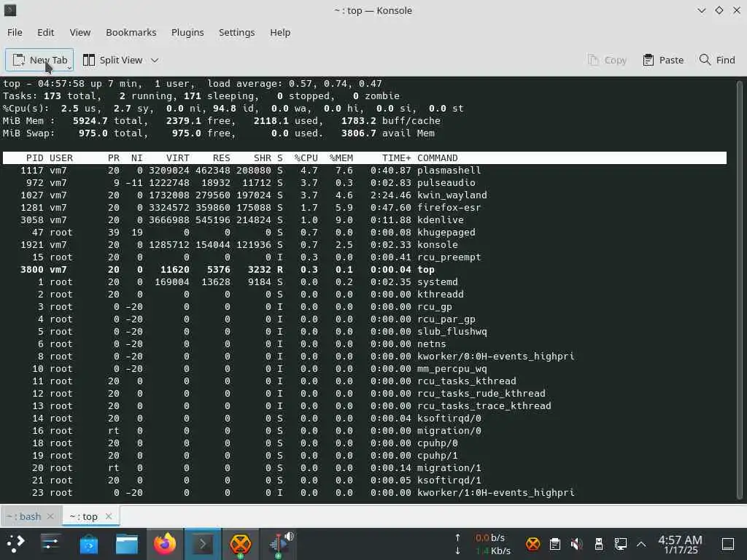
Task: Click the orange X application taskbar icon
Action: pyautogui.click(x=241, y=544)
